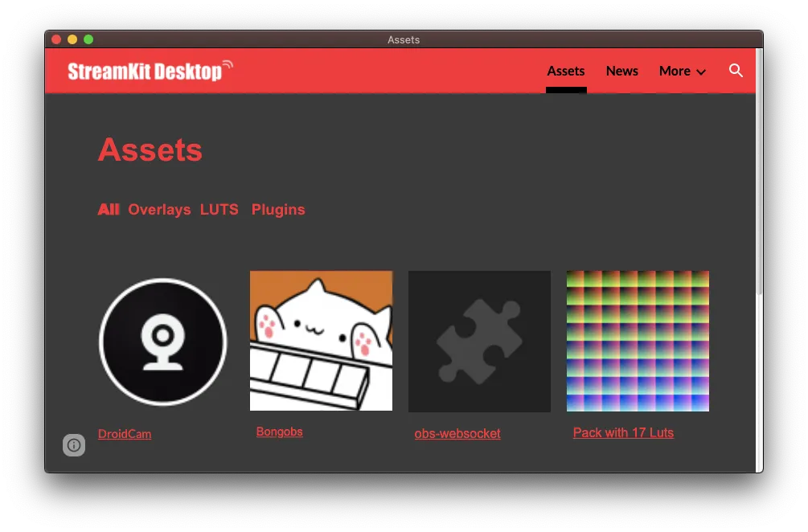Open the Bongobs link
Screen dimensions: 808x532
[280, 432]
